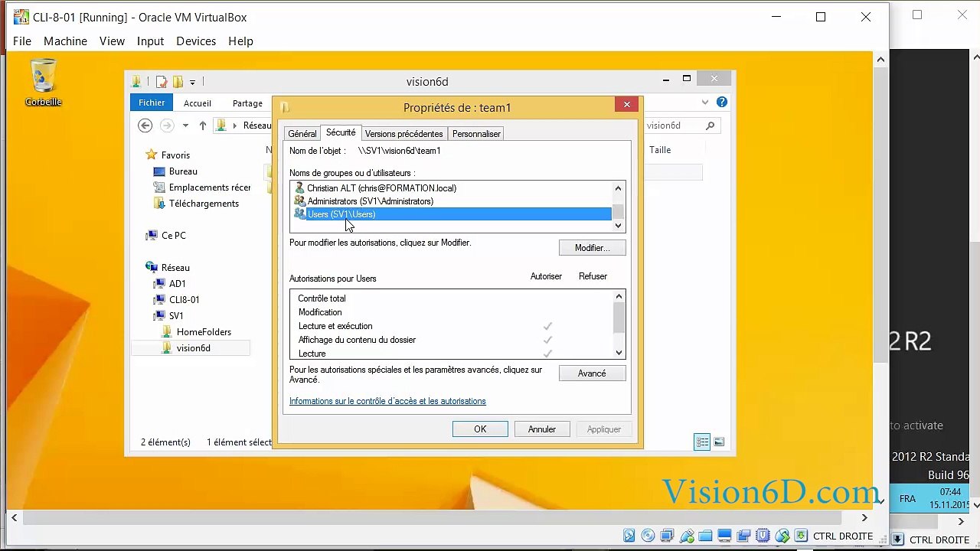980x551 pixels.
Task: Select SV1 server in navigation tree
Action: pos(176,316)
